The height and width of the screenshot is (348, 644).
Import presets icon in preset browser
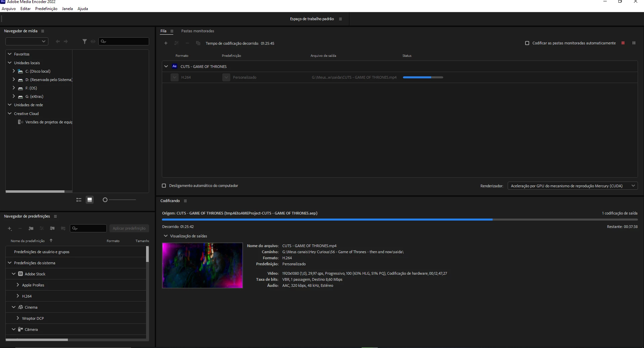click(x=52, y=228)
